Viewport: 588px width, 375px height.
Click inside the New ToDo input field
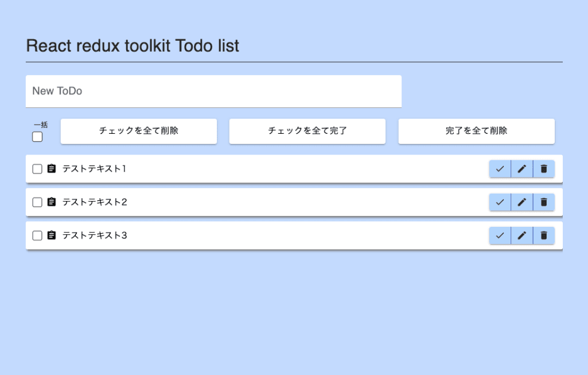pyautogui.click(x=213, y=91)
